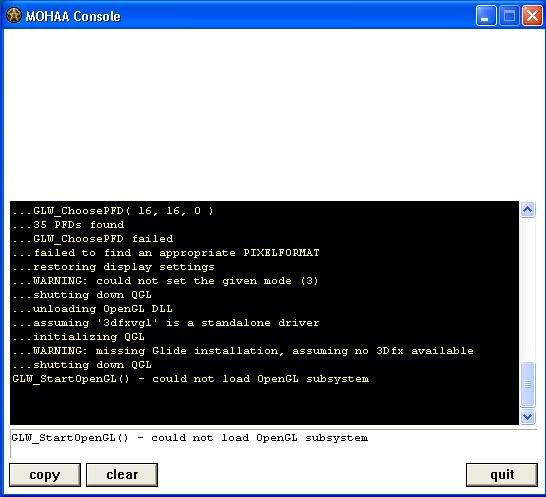Select the 'GLW_ChoosePFD failed' console line
The width and height of the screenshot is (546, 497).
point(93,239)
